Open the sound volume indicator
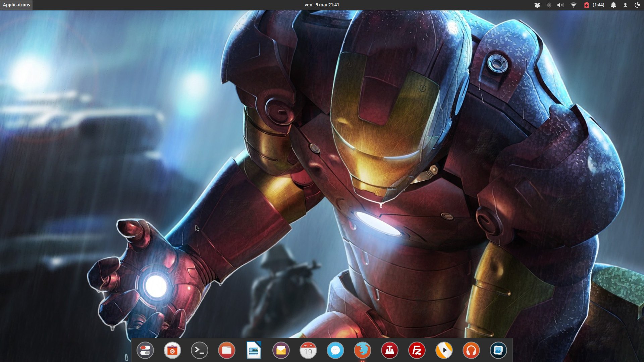 pyautogui.click(x=560, y=5)
